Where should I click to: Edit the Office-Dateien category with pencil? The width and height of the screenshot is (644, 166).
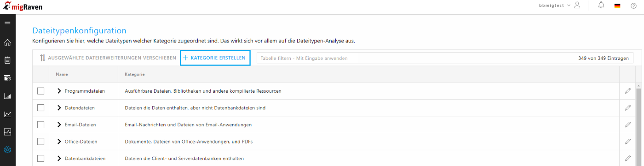coord(627,141)
